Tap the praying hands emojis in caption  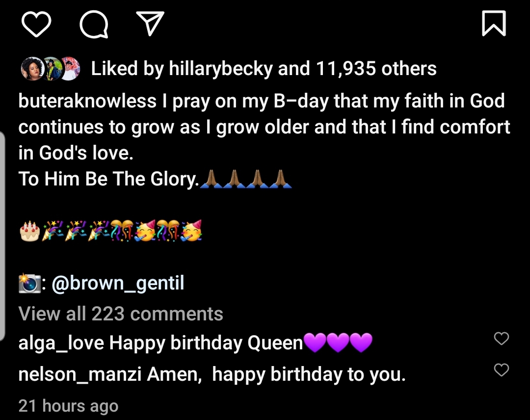click(246, 179)
